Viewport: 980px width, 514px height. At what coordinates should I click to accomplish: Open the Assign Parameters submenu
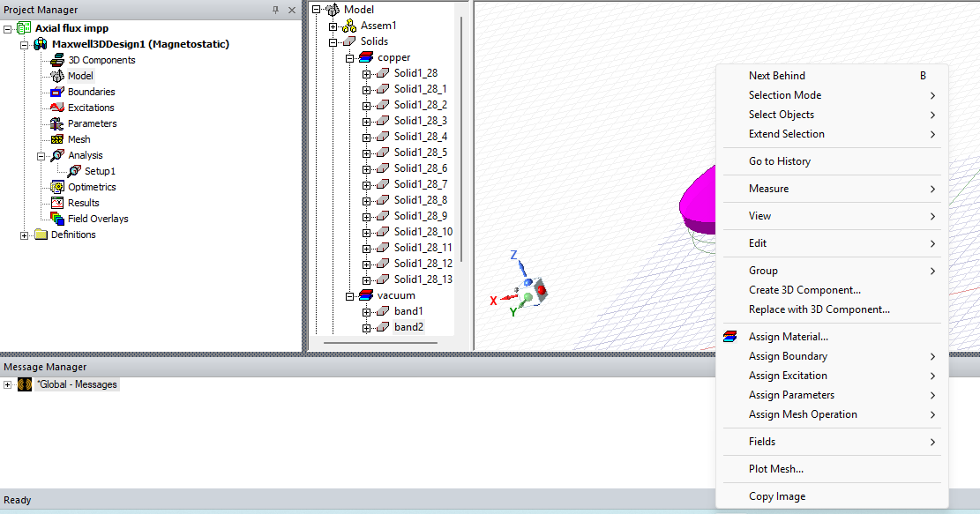[832, 395]
